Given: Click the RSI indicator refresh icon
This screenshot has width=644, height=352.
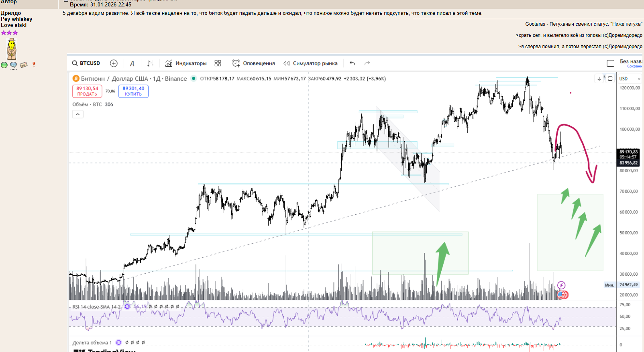Looking at the screenshot, I should [x=127, y=307].
